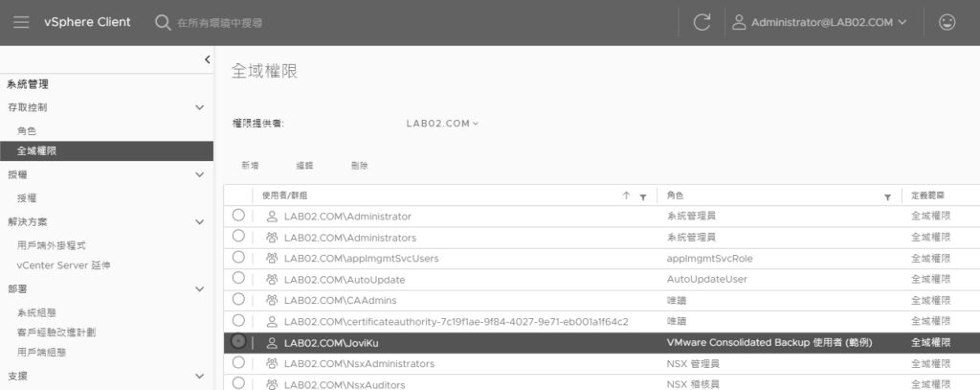Image resolution: width=980 pixels, height=390 pixels.
Task: Collapse the sidebar with the arrow icon
Action: point(207,59)
